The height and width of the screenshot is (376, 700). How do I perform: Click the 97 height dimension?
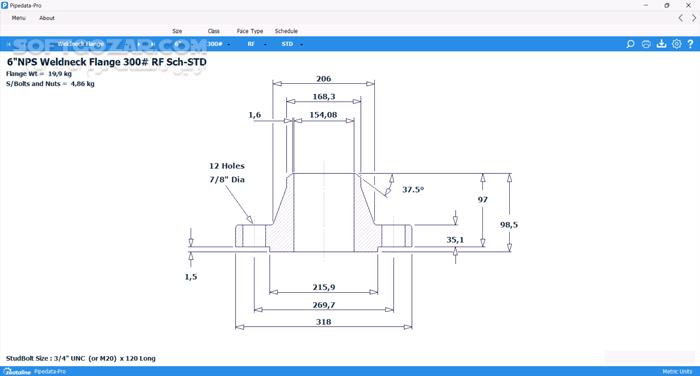(483, 200)
